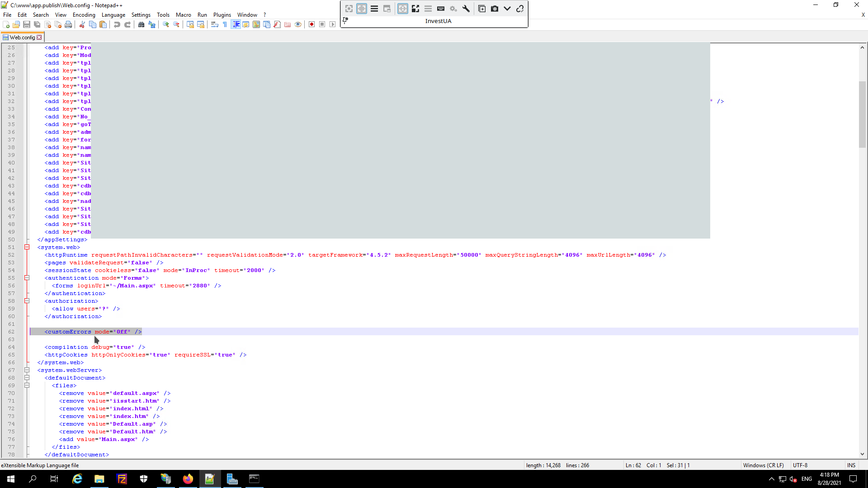
Task: Toggle the Word wrap toolbar button
Action: click(215, 24)
